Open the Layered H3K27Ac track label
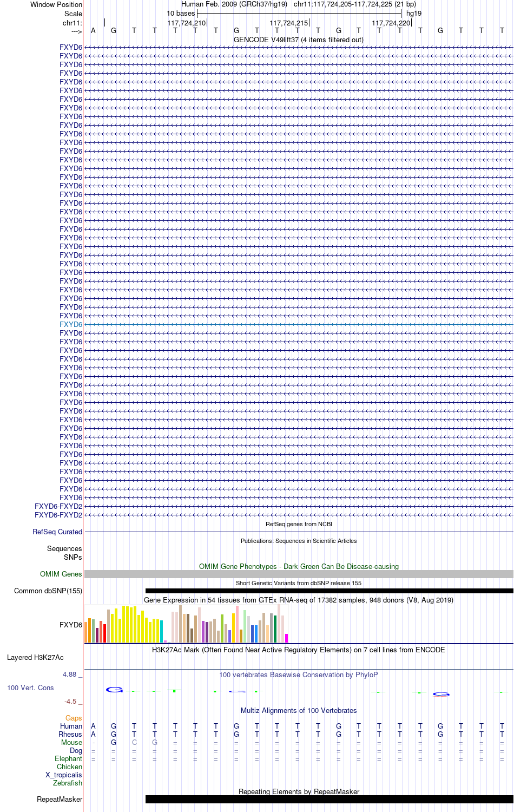This screenshot has height=812, width=514. click(35, 657)
